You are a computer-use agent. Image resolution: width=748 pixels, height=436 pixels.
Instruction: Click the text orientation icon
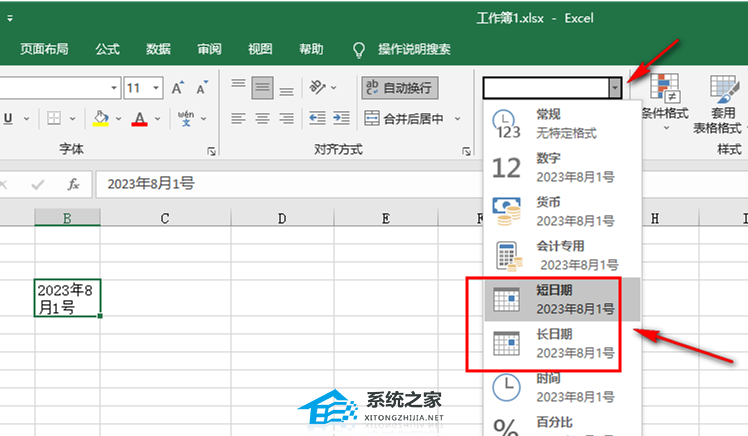coord(317,87)
